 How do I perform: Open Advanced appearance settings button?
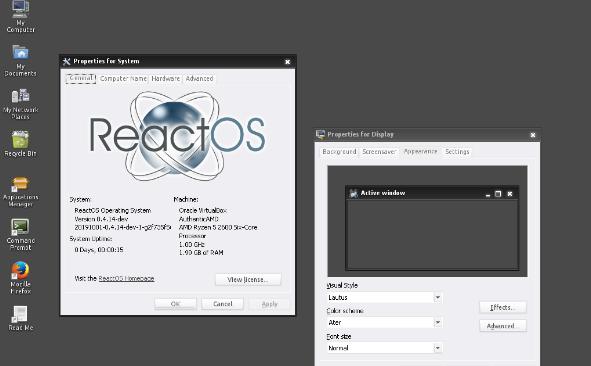coord(503,326)
